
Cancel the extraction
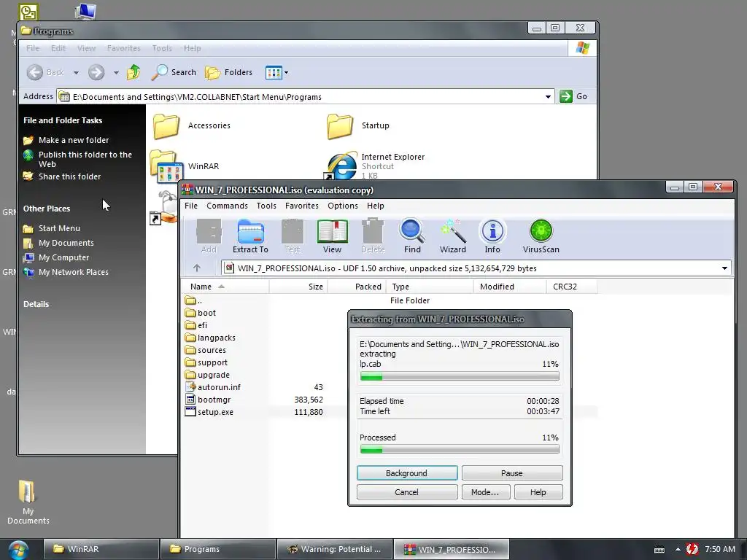(407, 492)
